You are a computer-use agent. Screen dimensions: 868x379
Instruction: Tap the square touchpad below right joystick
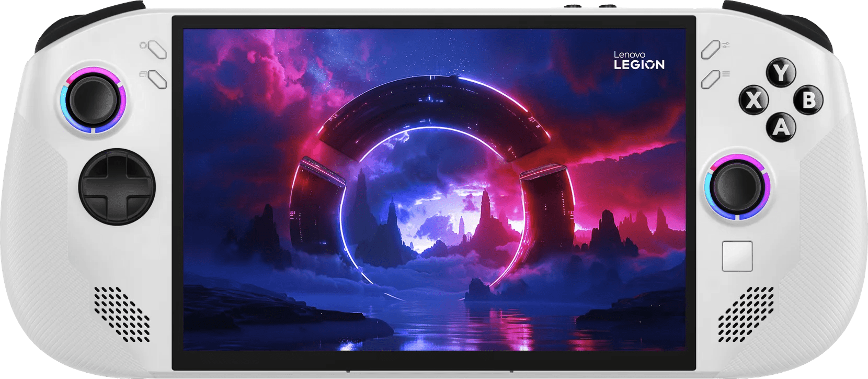point(737,256)
